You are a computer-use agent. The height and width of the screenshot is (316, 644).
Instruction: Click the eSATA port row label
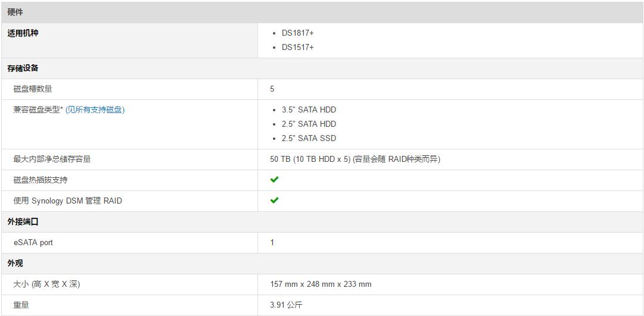pos(33,242)
